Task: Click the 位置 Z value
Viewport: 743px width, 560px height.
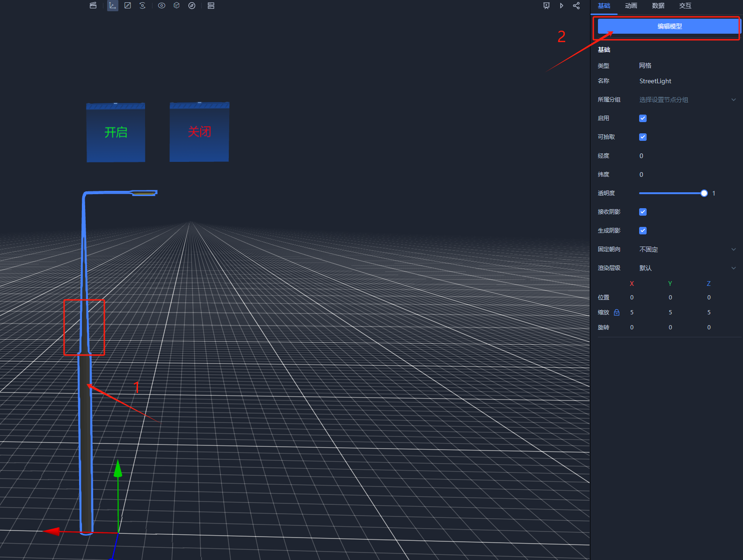Action: point(709,298)
